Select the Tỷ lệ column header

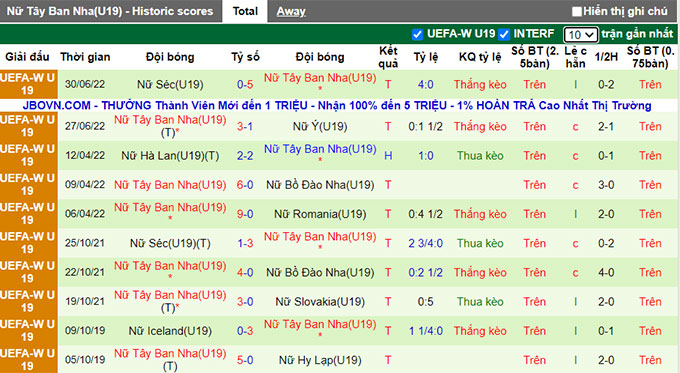pos(425,57)
